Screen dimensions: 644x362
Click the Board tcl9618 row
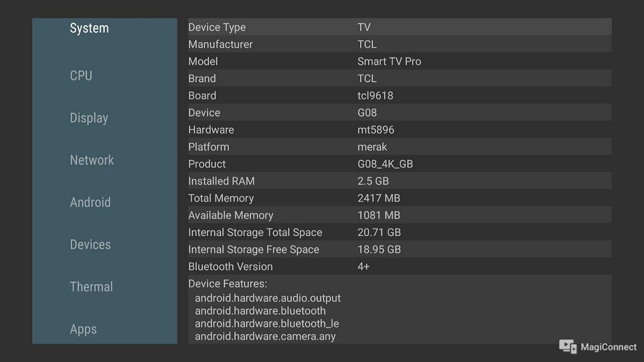399,96
